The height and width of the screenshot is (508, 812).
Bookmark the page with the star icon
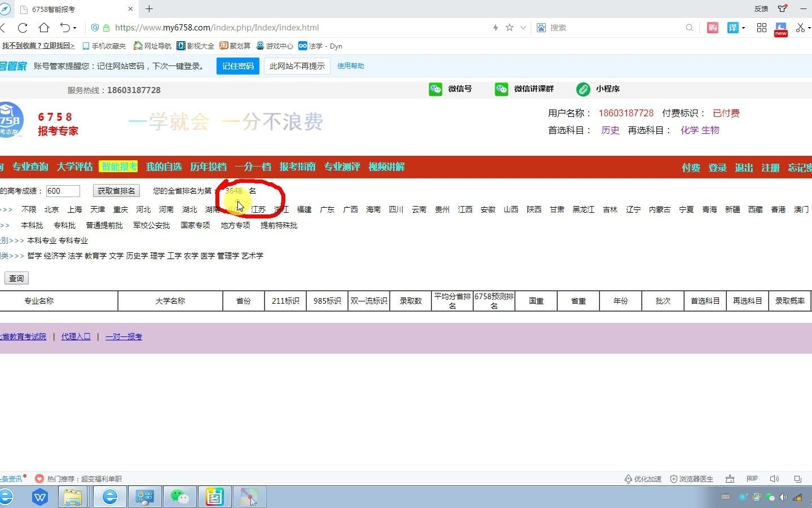510,28
